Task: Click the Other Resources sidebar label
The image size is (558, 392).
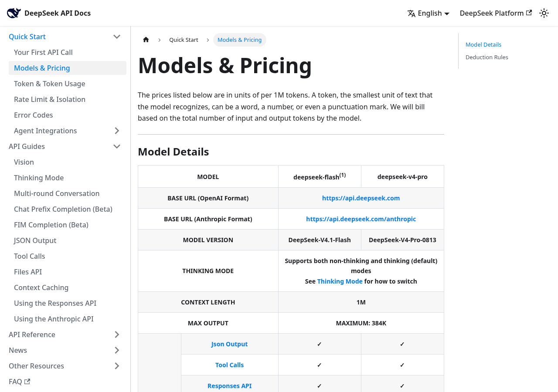Action: pyautogui.click(x=36, y=366)
